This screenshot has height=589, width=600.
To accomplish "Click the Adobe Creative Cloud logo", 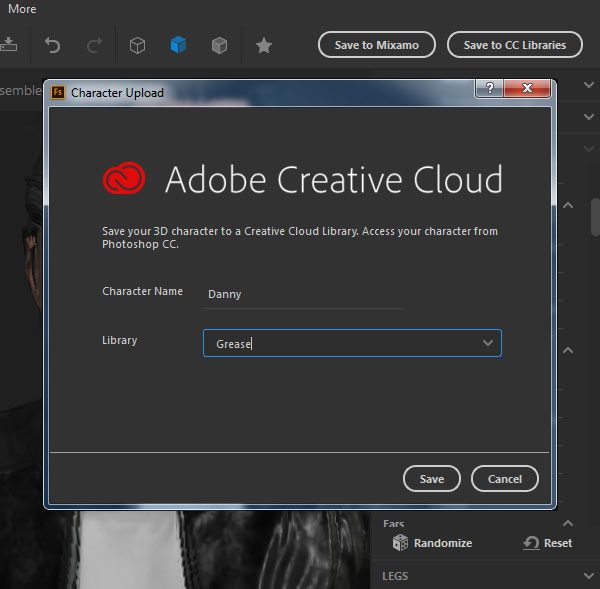I will point(124,178).
